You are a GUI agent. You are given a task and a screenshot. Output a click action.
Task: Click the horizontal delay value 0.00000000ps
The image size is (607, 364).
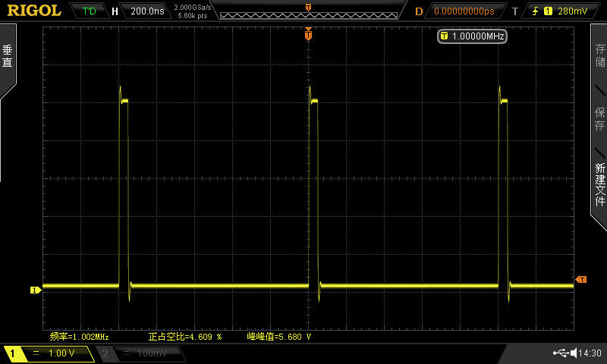464,11
